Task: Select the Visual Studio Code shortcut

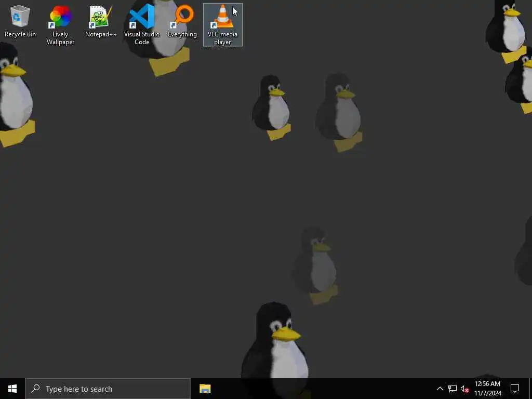Action: (142, 25)
